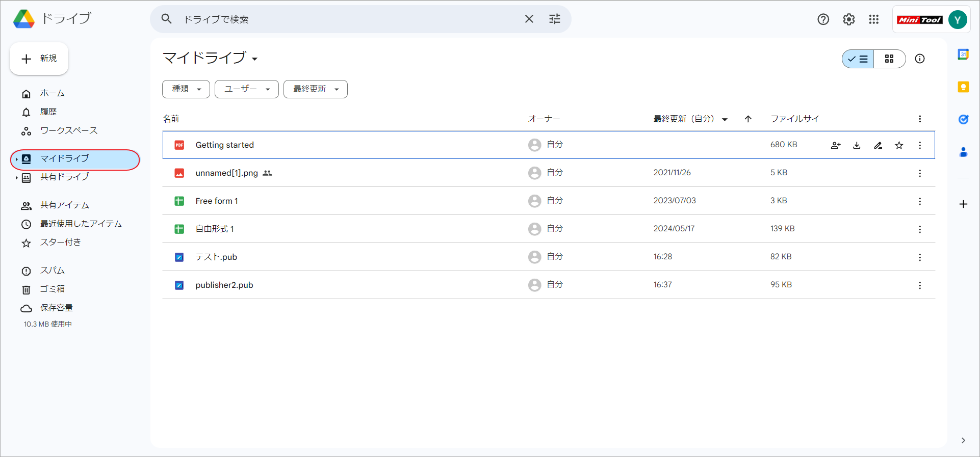Open more actions for Getting started

point(920,145)
